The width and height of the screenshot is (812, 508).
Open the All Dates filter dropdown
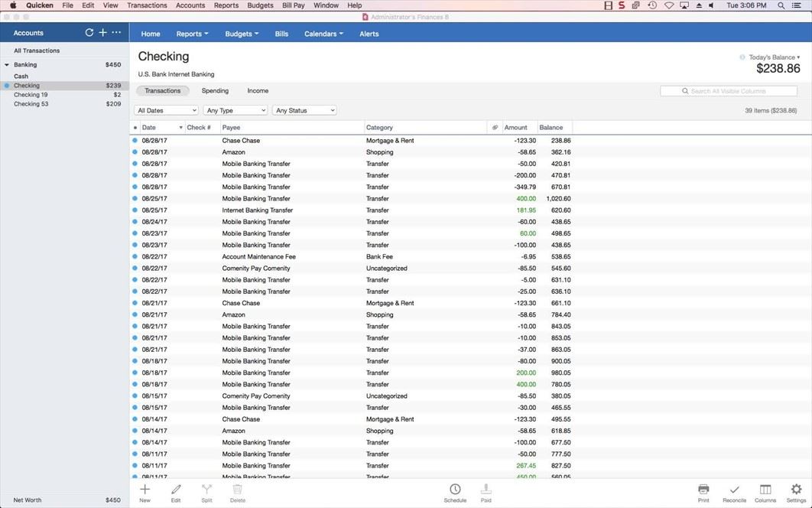pos(166,111)
